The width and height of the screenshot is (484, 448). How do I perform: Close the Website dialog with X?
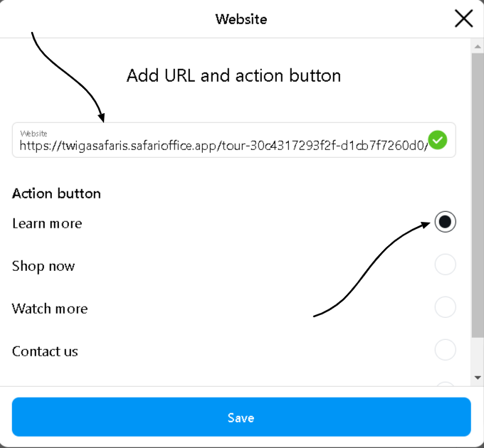coord(463,18)
